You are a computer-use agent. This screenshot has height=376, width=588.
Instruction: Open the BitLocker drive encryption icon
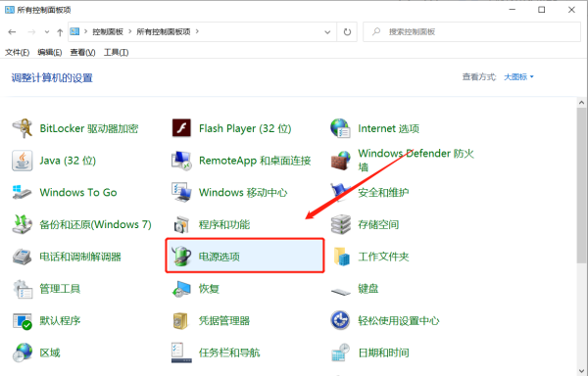coord(23,128)
